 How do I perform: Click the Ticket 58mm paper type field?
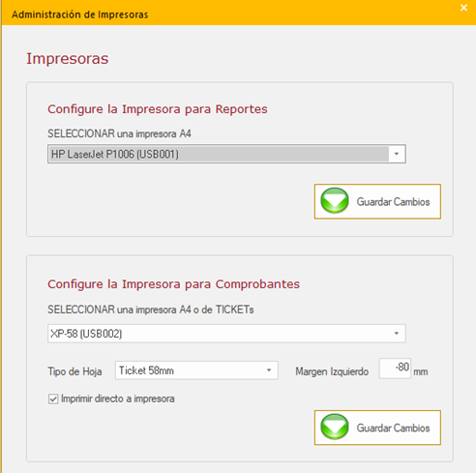point(196,370)
